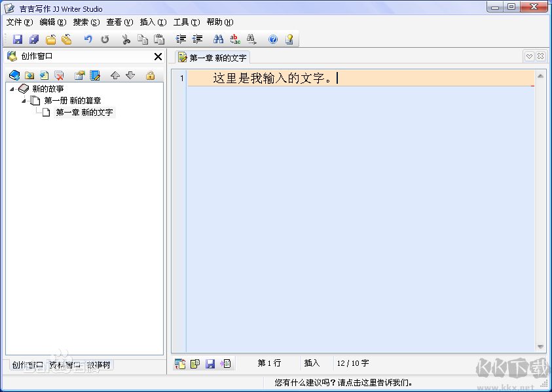Click the notebook with pencil edit icon
This screenshot has height=392, width=552.
(x=95, y=75)
